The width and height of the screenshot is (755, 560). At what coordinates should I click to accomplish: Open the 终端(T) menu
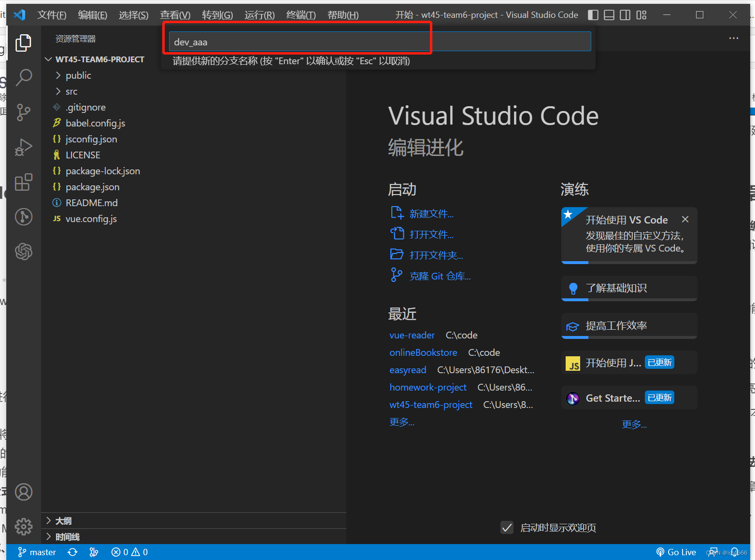pyautogui.click(x=301, y=15)
